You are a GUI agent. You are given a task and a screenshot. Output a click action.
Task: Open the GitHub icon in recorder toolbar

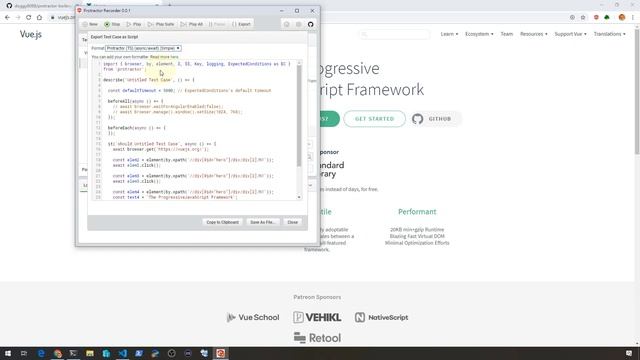pos(311,24)
